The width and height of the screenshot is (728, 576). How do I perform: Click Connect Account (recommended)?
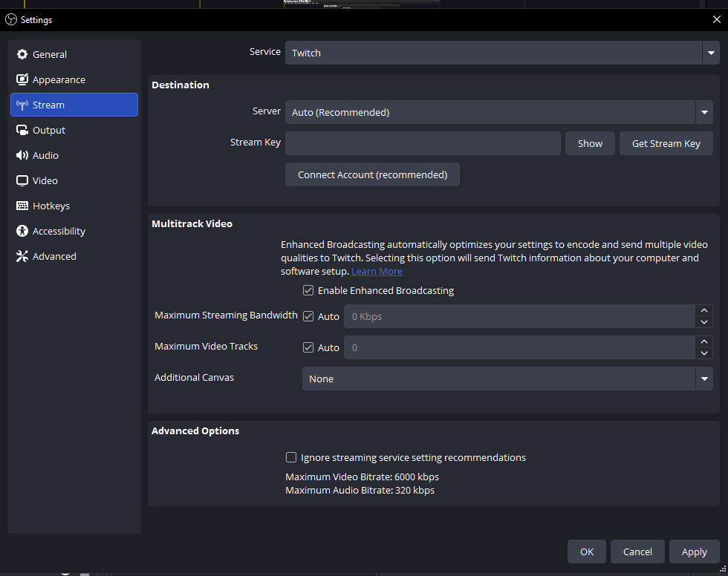pos(372,174)
